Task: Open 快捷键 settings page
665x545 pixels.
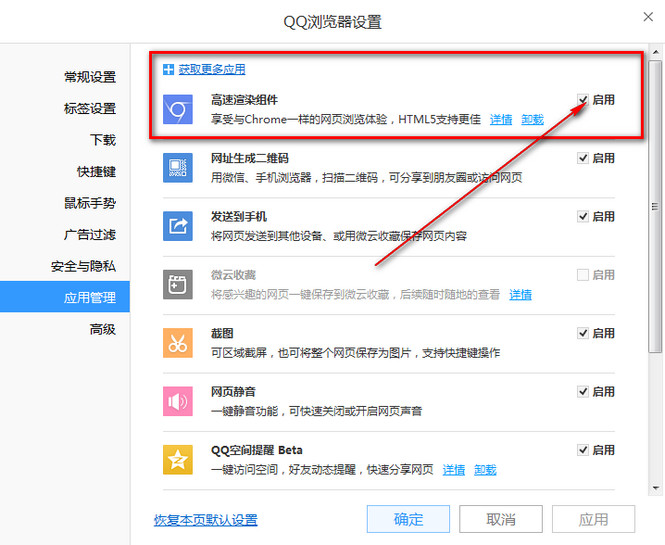Action: [96, 172]
